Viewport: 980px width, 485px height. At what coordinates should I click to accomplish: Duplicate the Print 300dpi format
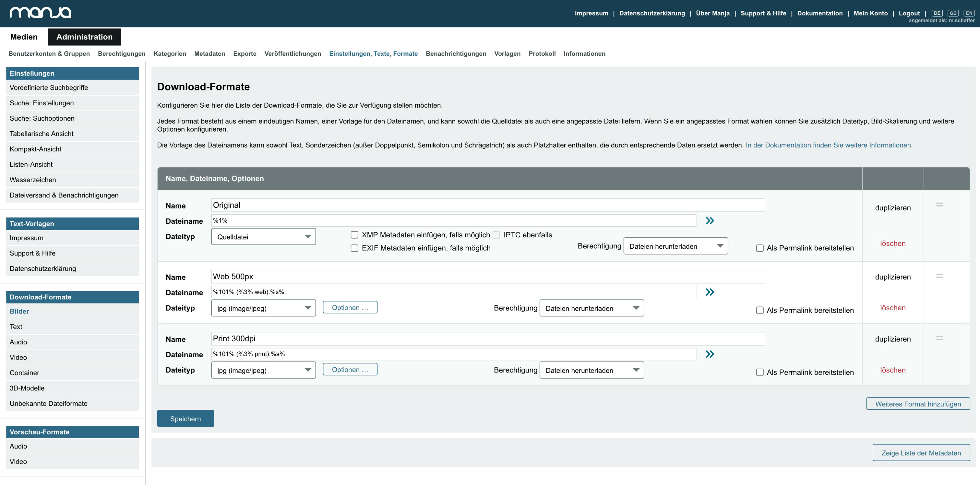click(892, 339)
